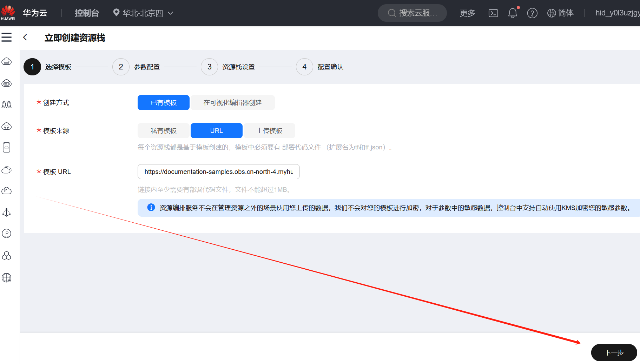Open the hid_y0l3uzjgy account menu
The height and width of the screenshot is (364, 640).
click(x=618, y=13)
